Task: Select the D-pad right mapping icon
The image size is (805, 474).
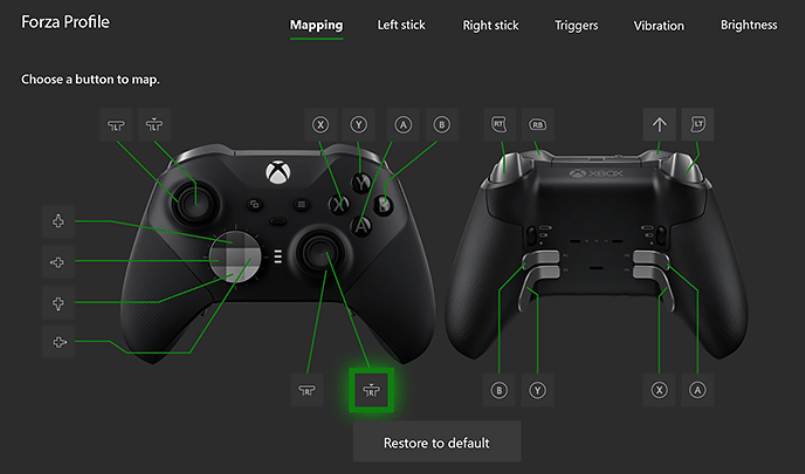Action: [59, 342]
